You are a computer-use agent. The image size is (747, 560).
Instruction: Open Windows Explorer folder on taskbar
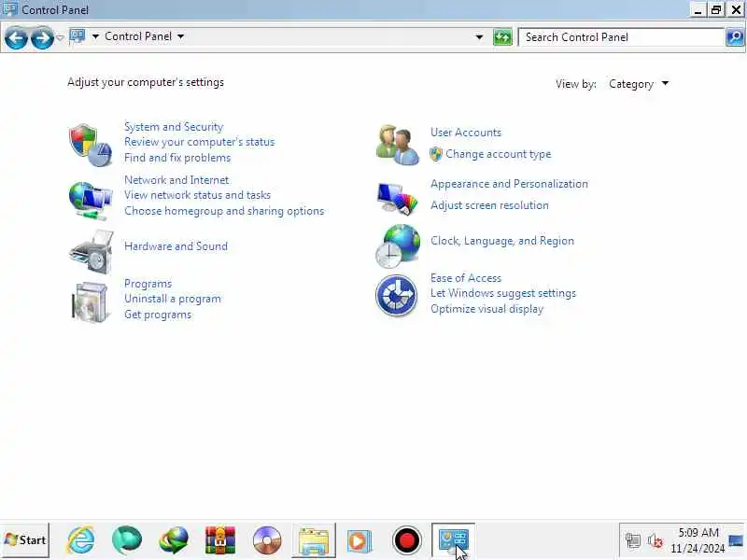click(x=314, y=540)
